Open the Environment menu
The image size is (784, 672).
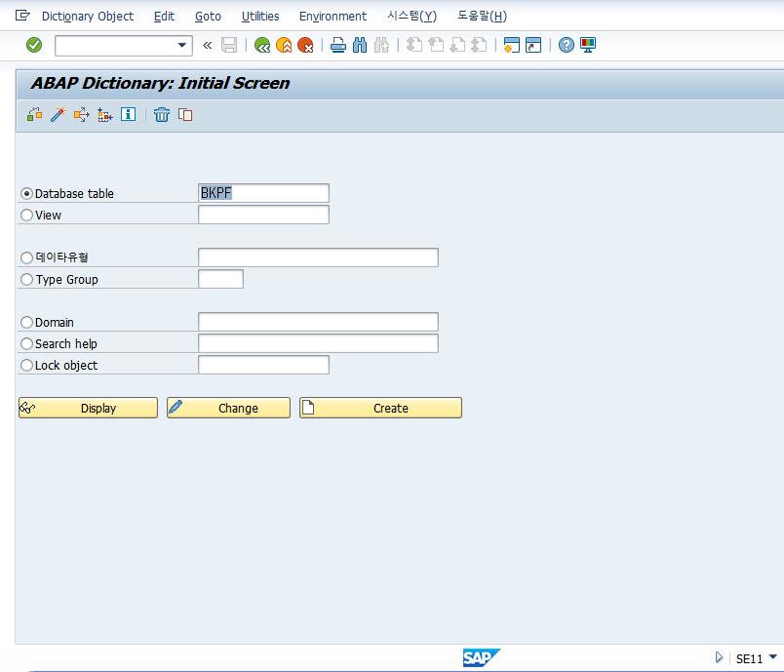333,17
